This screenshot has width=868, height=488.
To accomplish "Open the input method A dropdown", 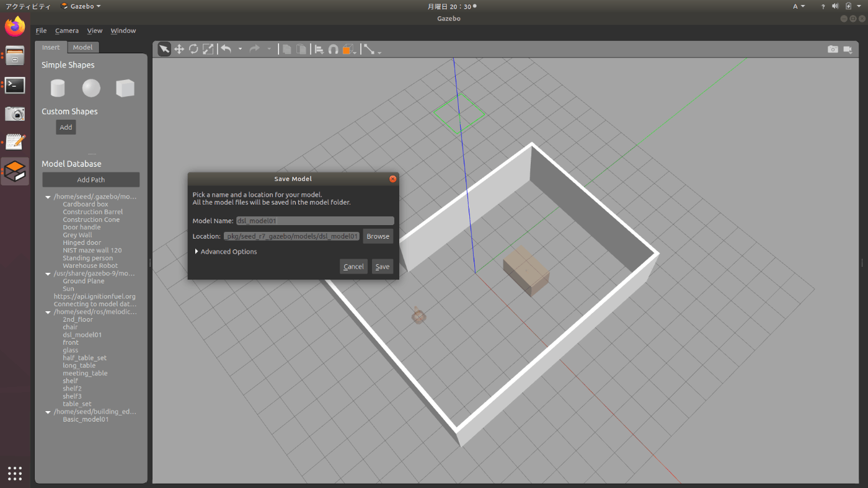I will [799, 6].
